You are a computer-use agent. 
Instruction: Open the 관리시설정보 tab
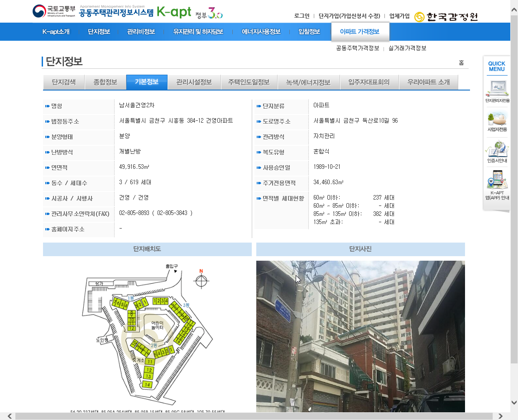coord(194,82)
